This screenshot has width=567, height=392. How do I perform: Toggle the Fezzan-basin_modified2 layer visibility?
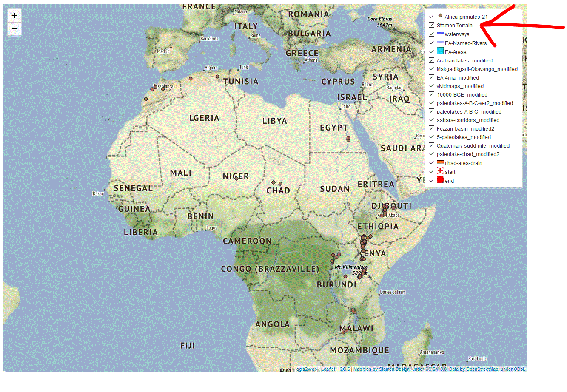coord(431,128)
